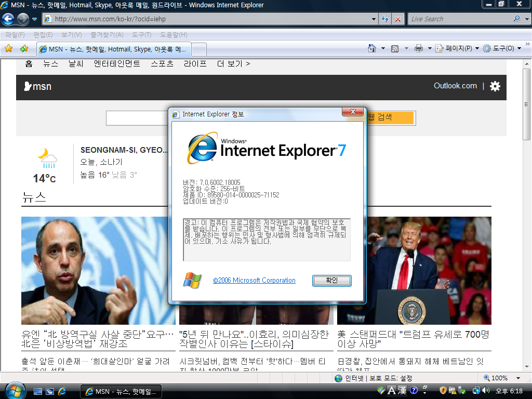Expand the address bar history dropdown
This screenshot has width=532, height=399.
click(374, 19)
